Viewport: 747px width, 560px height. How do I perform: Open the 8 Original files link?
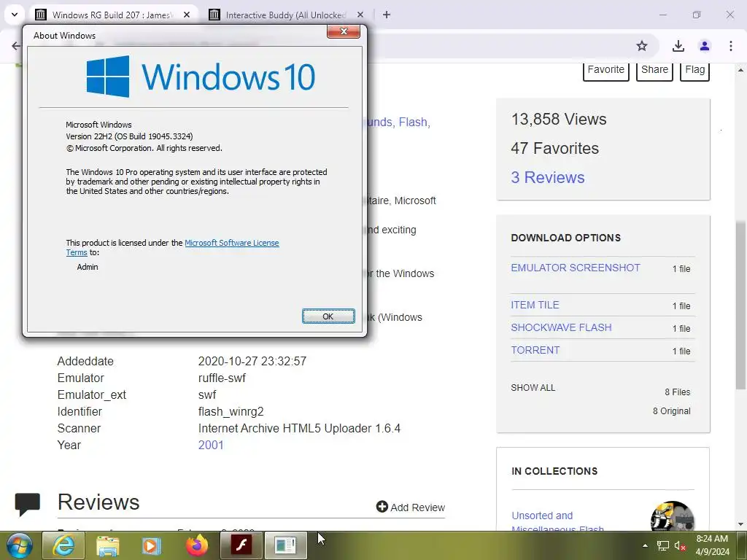click(x=672, y=411)
